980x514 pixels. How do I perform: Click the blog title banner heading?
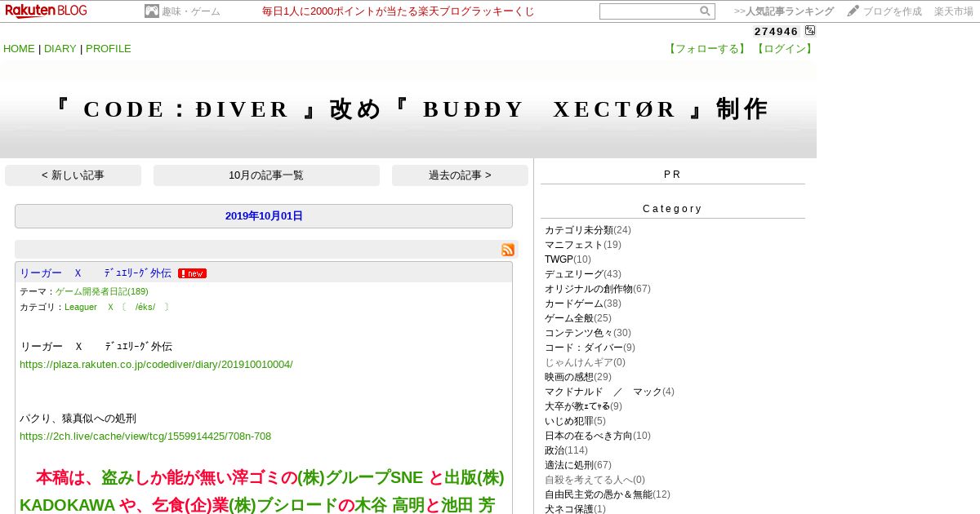pos(408,109)
